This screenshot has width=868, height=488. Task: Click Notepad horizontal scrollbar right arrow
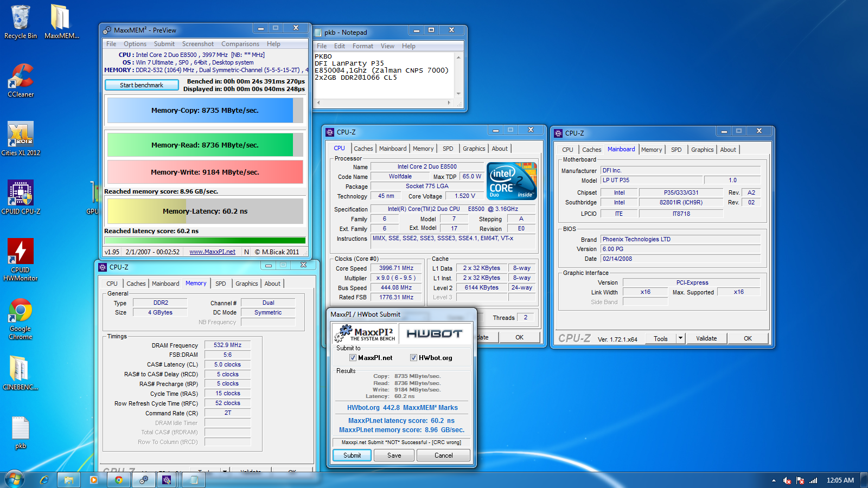[449, 102]
